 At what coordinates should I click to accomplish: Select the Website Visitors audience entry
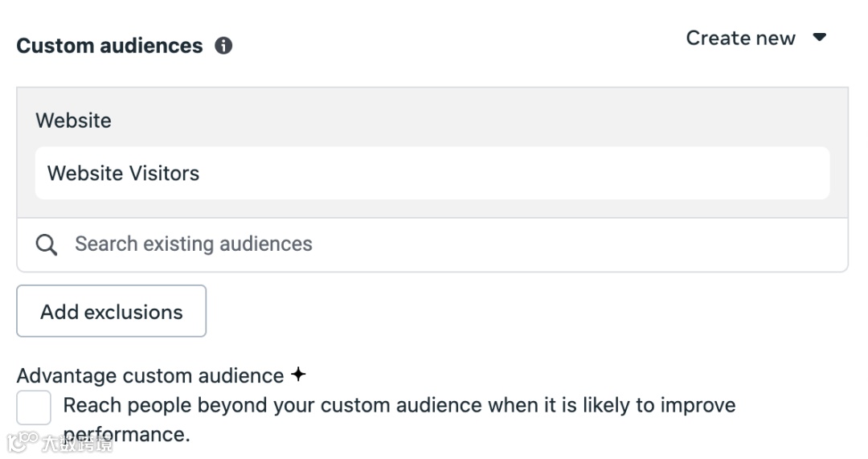[432, 173]
